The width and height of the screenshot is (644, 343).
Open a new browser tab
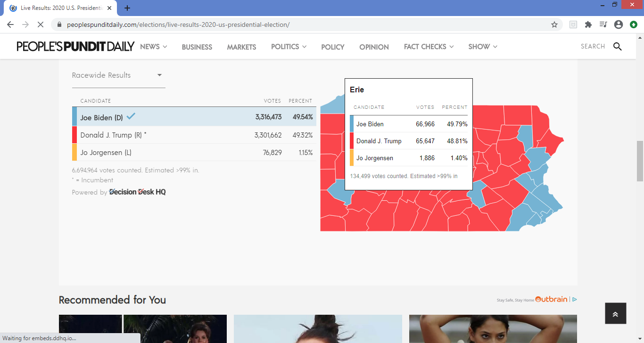click(127, 8)
